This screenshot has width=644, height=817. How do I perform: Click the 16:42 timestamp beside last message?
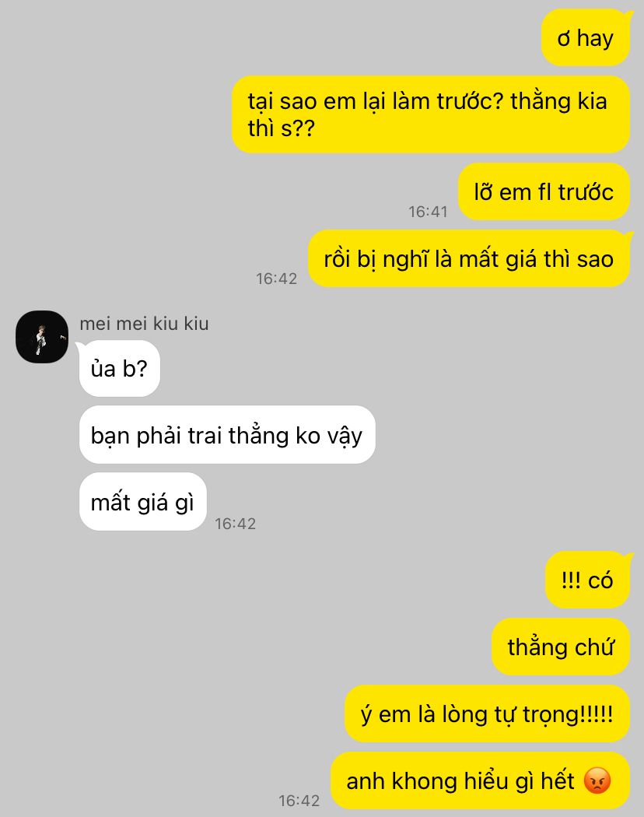[299, 801]
